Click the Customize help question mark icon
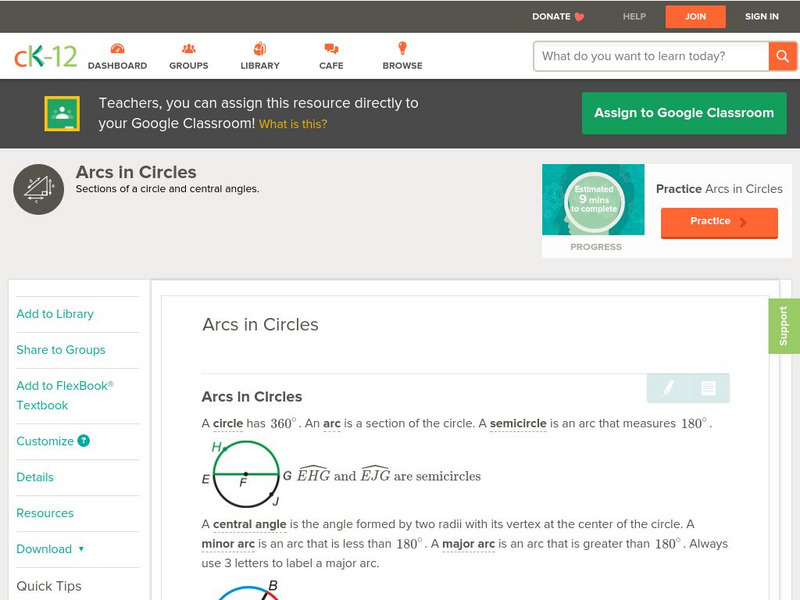This screenshot has height=600, width=800. 84,441
